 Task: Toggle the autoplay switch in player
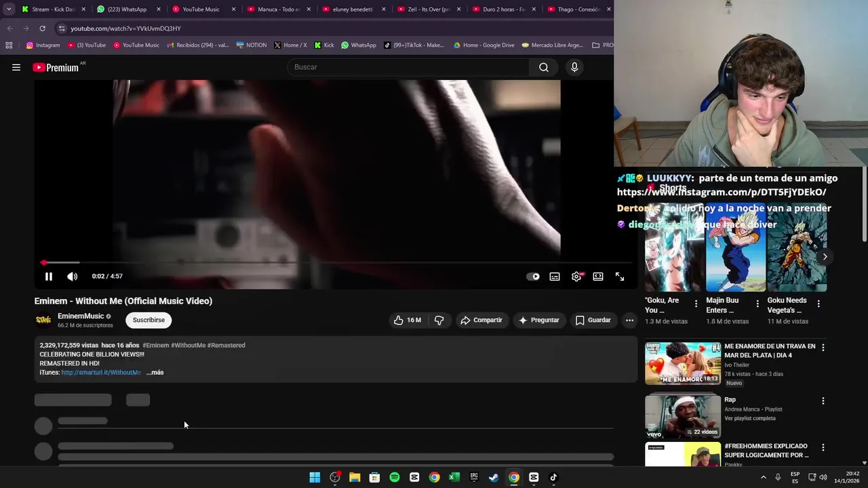[533, 277]
